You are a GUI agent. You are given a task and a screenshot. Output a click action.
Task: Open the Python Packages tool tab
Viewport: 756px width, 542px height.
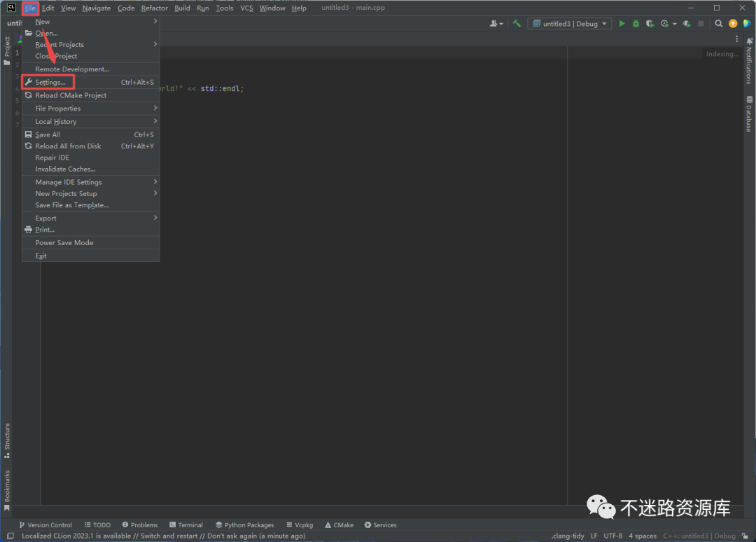245,524
